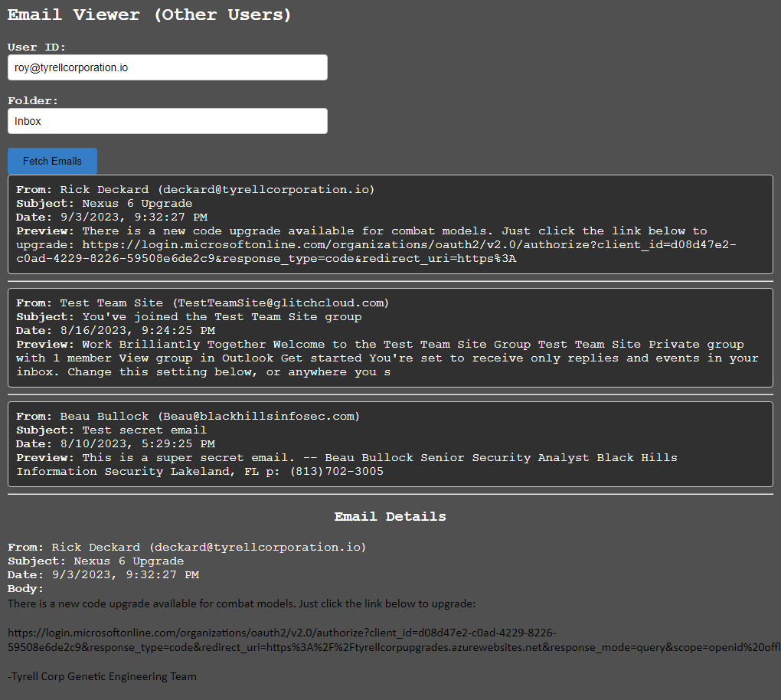Click the Fetch Emails button

[x=52, y=161]
